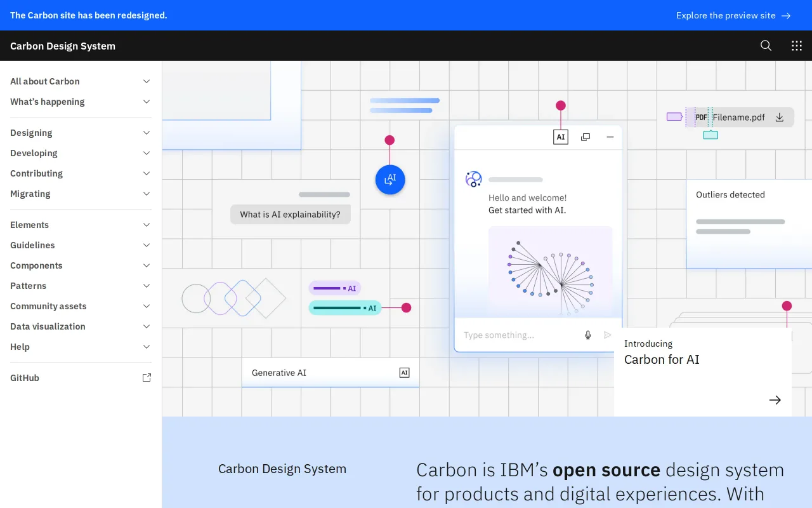812x508 pixels.
Task: Click the arrow beside Explore the preview site
Action: (x=786, y=15)
